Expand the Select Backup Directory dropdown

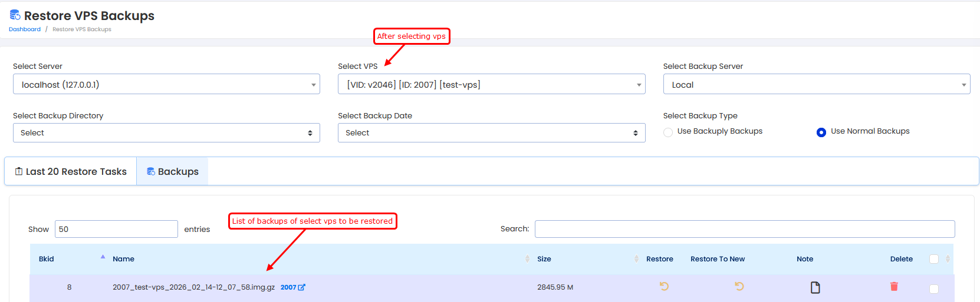click(x=166, y=133)
